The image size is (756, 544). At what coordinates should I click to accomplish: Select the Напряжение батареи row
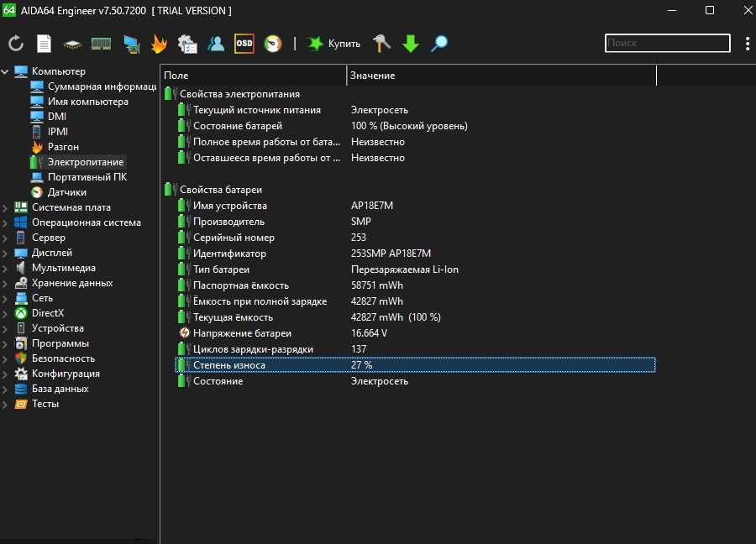click(x=415, y=333)
